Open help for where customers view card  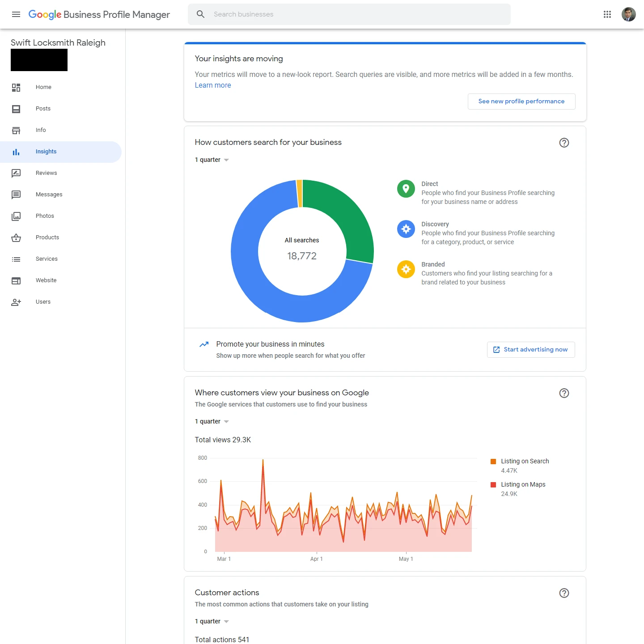click(x=564, y=393)
